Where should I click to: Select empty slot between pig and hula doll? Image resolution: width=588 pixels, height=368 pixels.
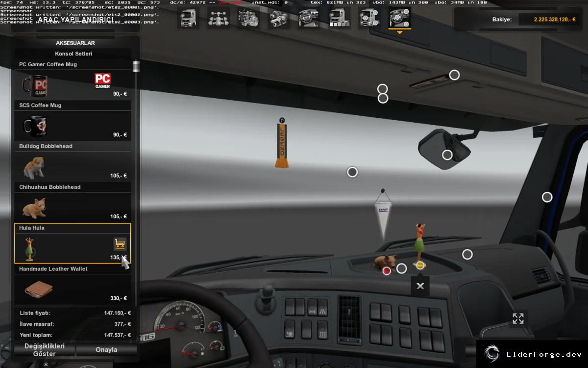(x=402, y=268)
